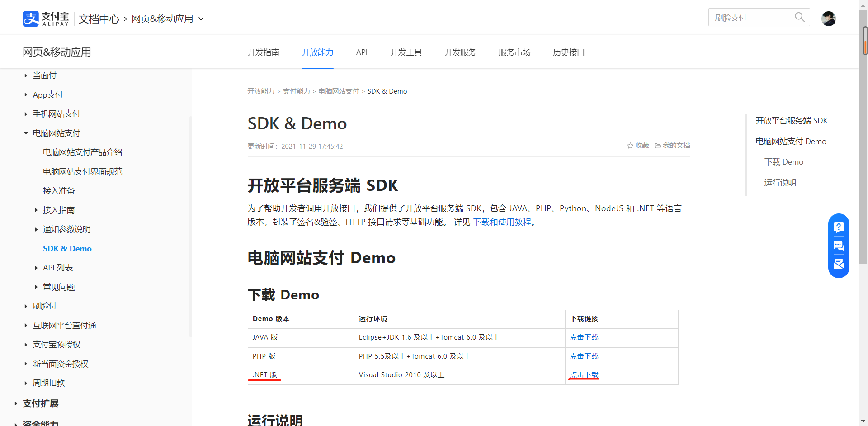Click the 收藏 star icon

630,146
